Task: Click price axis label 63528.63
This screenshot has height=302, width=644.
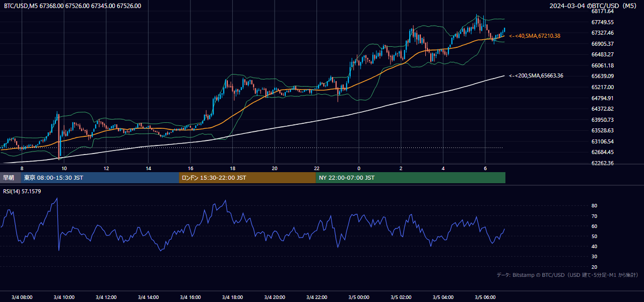Action: [x=602, y=130]
